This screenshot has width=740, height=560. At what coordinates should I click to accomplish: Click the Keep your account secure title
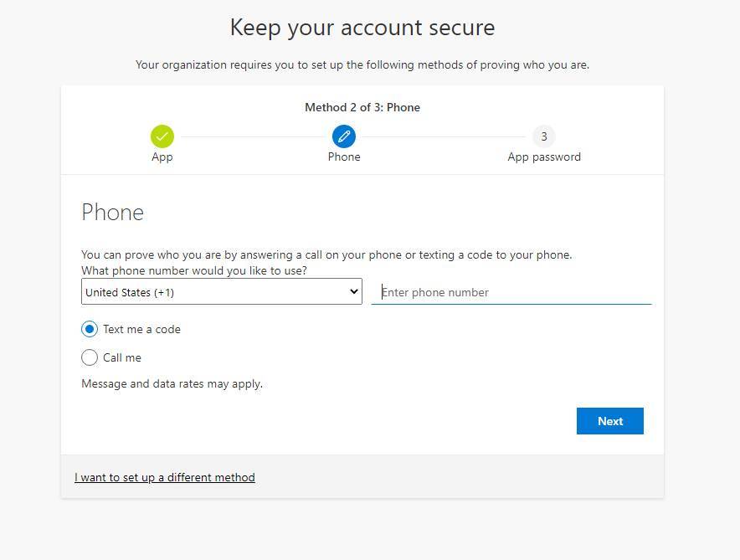click(x=362, y=28)
